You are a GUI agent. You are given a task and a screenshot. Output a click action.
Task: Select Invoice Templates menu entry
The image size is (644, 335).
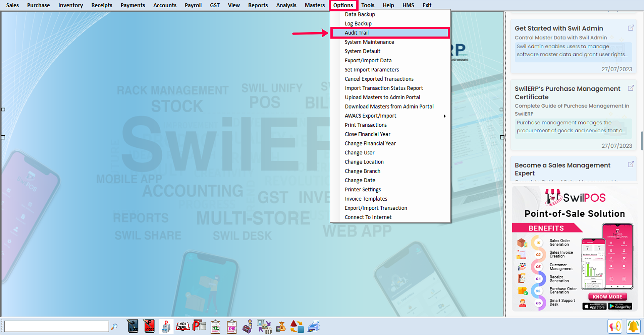(x=390, y=199)
